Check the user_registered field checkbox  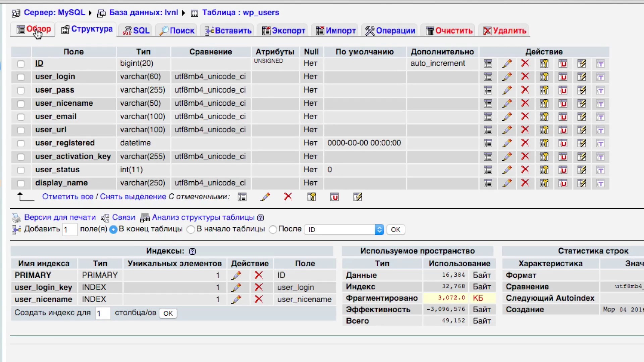(21, 143)
